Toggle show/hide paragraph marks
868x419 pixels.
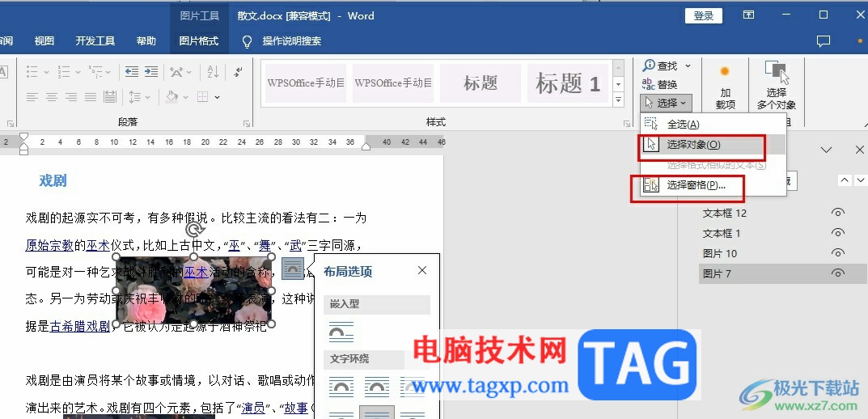[239, 71]
